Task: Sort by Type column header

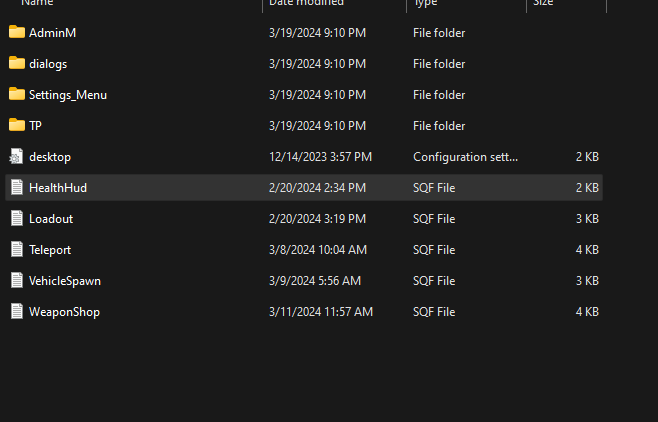Action: pyautogui.click(x=425, y=3)
